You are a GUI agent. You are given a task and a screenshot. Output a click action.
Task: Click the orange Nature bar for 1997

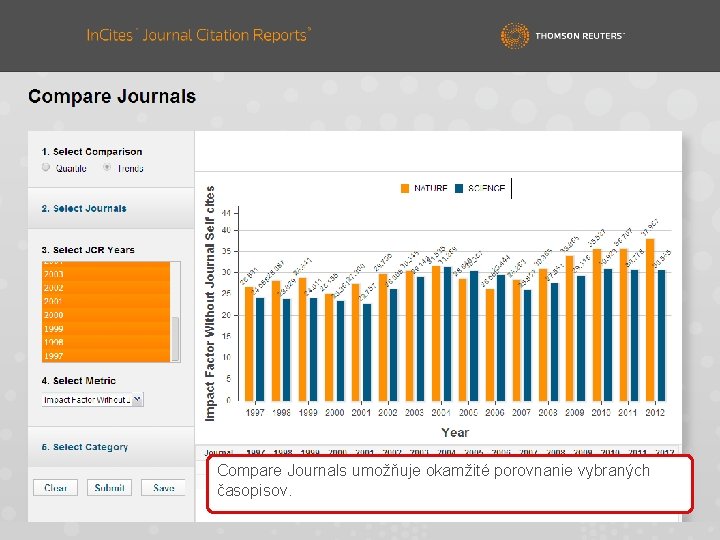tap(249, 344)
